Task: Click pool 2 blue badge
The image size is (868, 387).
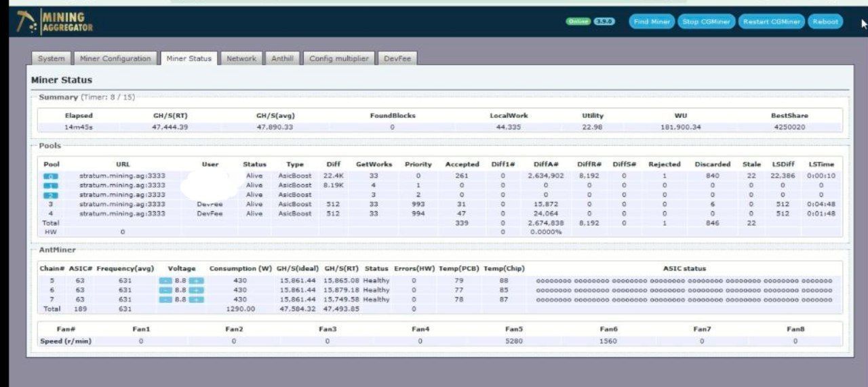Action: (x=51, y=195)
